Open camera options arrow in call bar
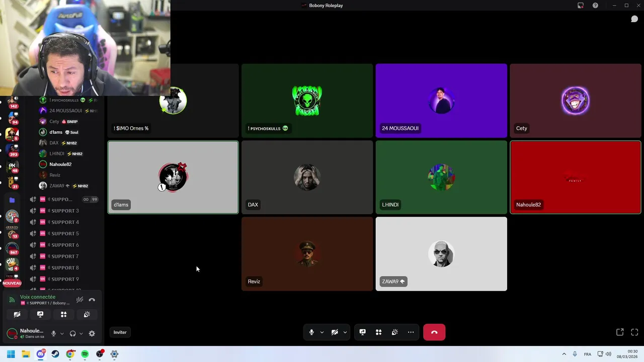The height and width of the screenshot is (362, 644). [x=345, y=332]
